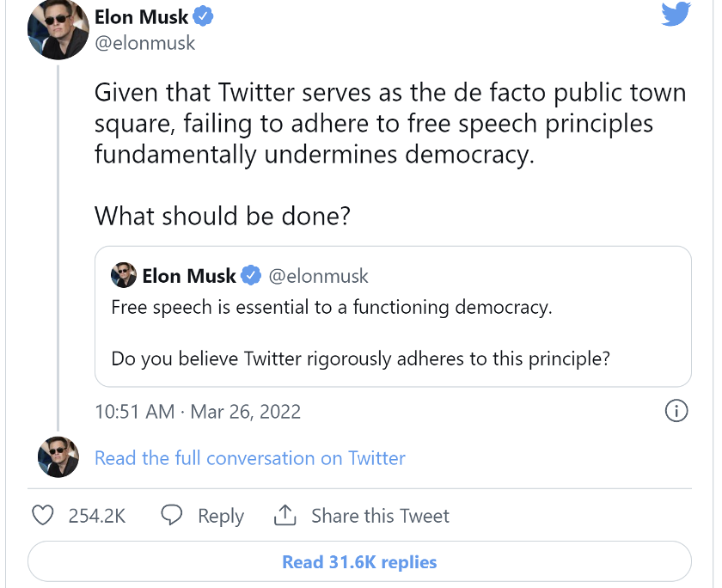
Task: Click the bold Elon Musk name at top
Action: (142, 17)
